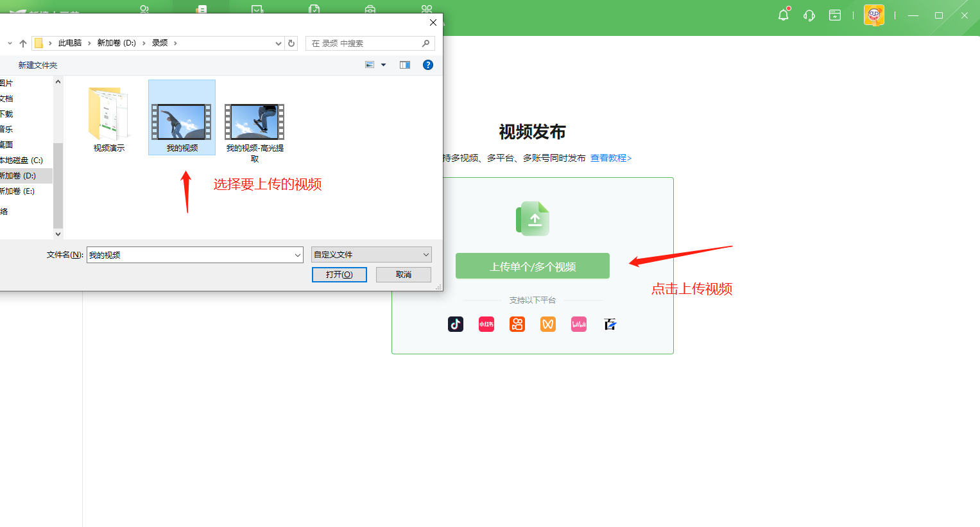
Task: Click the search magnifier in file dialog
Action: coord(426,43)
